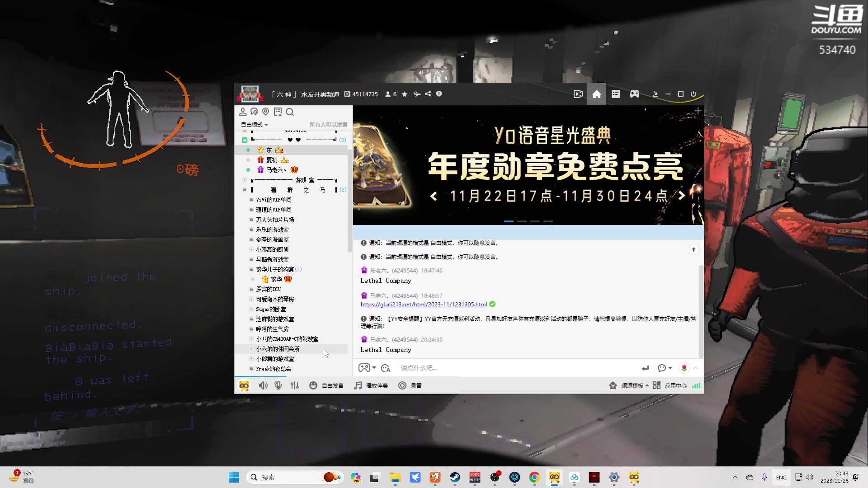Toggle the speaker volume icon
Image resolution: width=868 pixels, height=488 pixels.
click(263, 385)
